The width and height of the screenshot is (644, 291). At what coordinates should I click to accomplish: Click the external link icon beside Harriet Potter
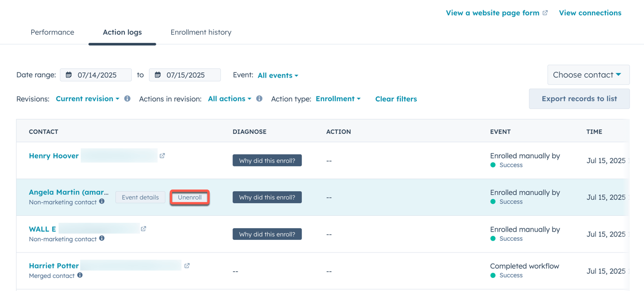tap(187, 265)
